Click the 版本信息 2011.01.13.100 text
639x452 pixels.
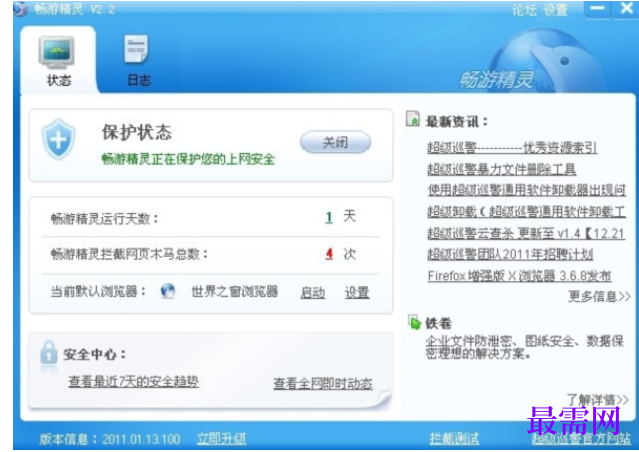(110, 439)
